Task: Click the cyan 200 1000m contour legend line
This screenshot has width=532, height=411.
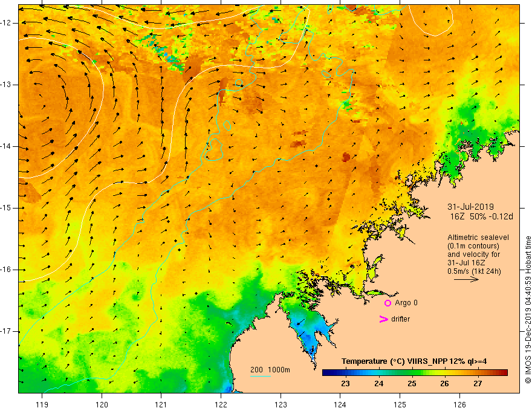Action: [x=260, y=376]
